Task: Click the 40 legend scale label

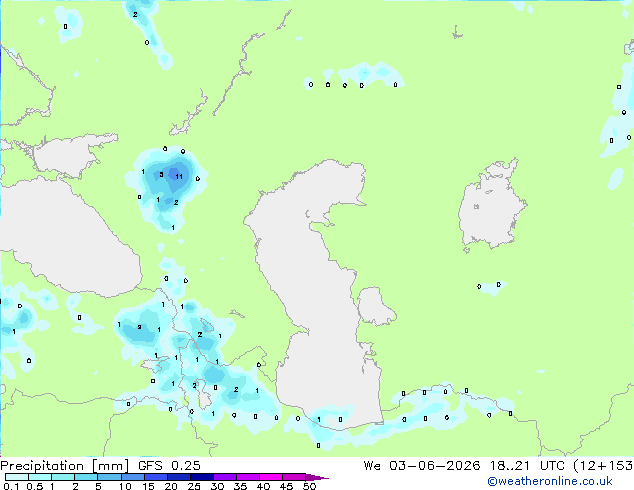Action: click(x=263, y=486)
